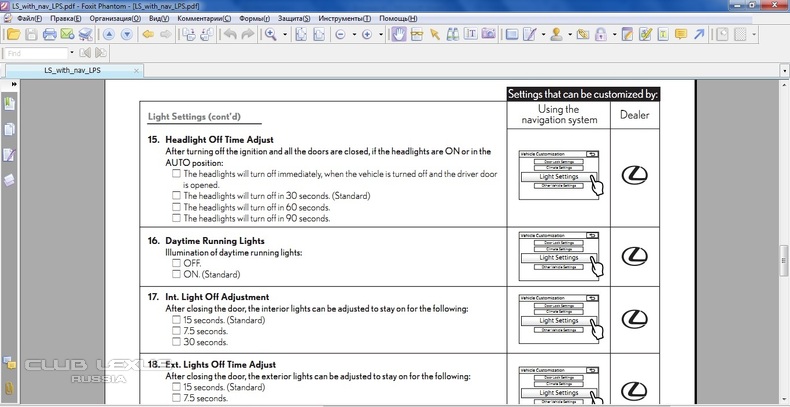Click the find previous result button
Screen dimensions: 790x407
pos(85,53)
